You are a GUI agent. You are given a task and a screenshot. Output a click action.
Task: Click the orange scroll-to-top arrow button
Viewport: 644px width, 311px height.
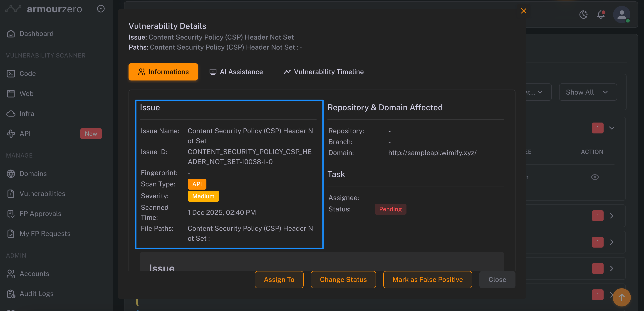pyautogui.click(x=622, y=297)
